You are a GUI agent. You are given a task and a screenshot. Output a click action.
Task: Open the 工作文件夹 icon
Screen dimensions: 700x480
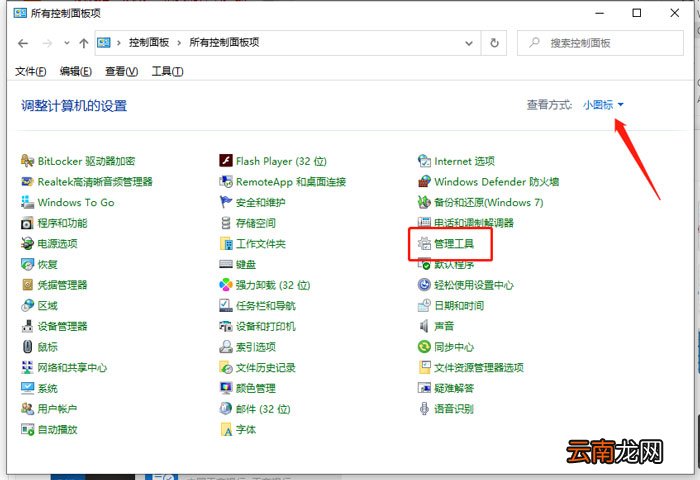[226, 243]
